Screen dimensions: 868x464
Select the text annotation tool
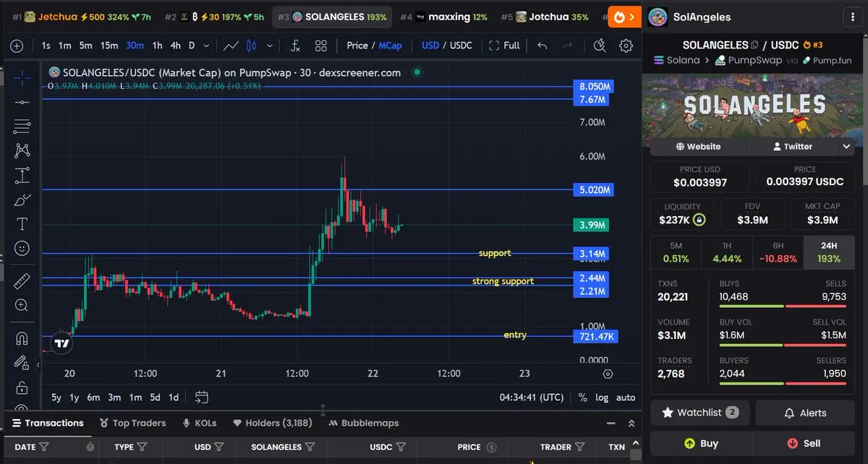[x=22, y=224]
